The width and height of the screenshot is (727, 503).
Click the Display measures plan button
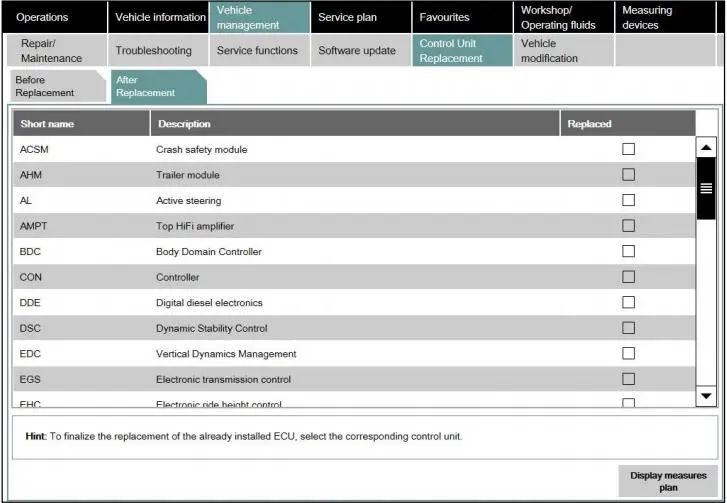click(x=668, y=481)
